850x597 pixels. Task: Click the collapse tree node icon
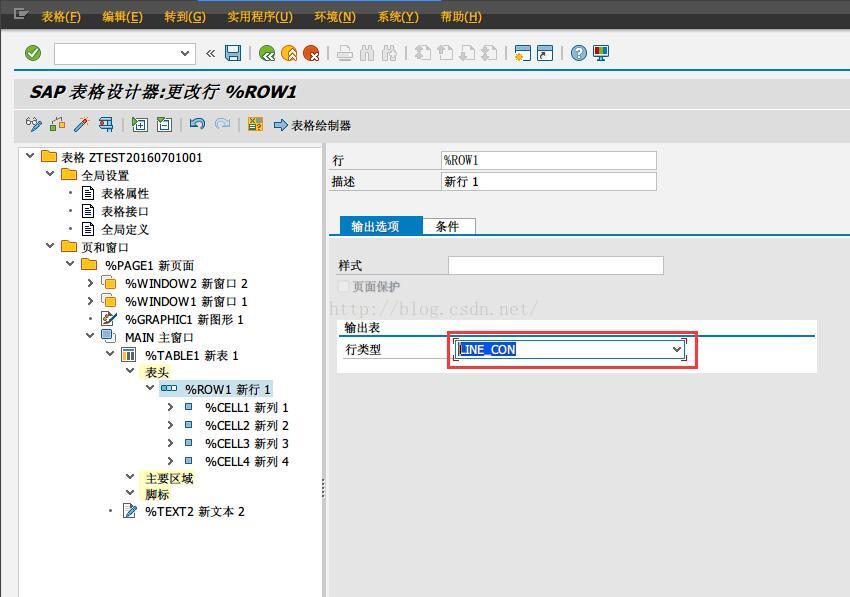(164, 125)
